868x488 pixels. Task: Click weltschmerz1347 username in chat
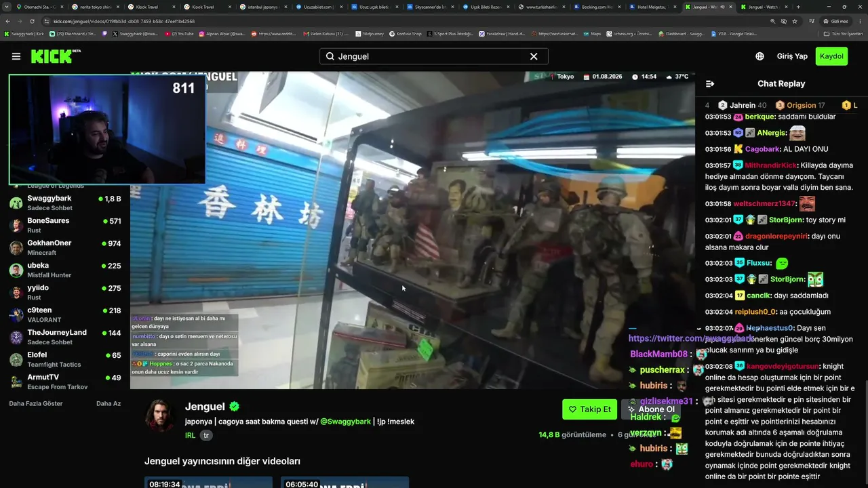click(x=764, y=203)
